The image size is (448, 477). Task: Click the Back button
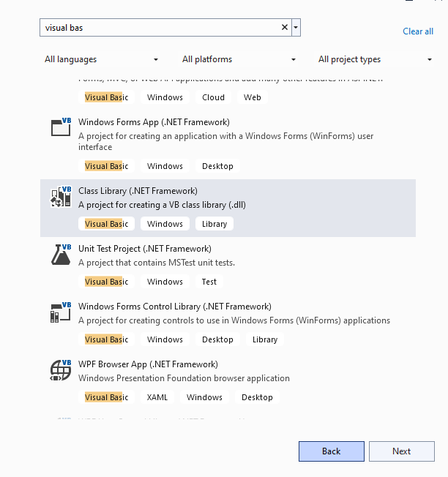332,451
